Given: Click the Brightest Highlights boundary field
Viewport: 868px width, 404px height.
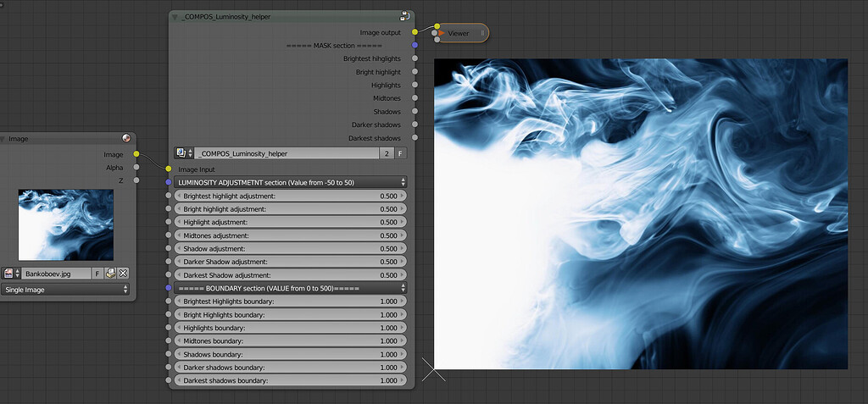Looking at the screenshot, I should (291, 301).
